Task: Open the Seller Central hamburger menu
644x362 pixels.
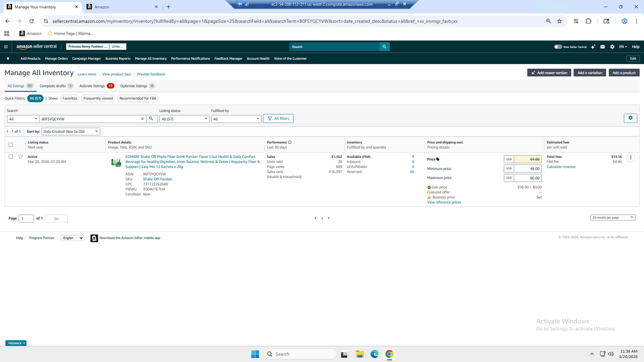Action: pos(6,47)
